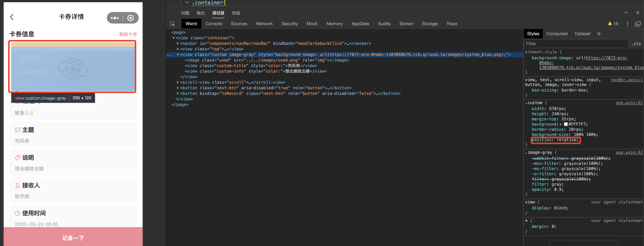Expand the scroll-view element node
Viewport: 644px width, 246px height.
click(x=178, y=82)
